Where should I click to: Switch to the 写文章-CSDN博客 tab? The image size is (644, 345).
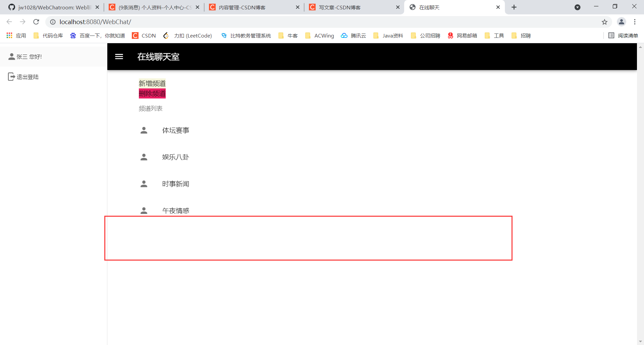(355, 7)
